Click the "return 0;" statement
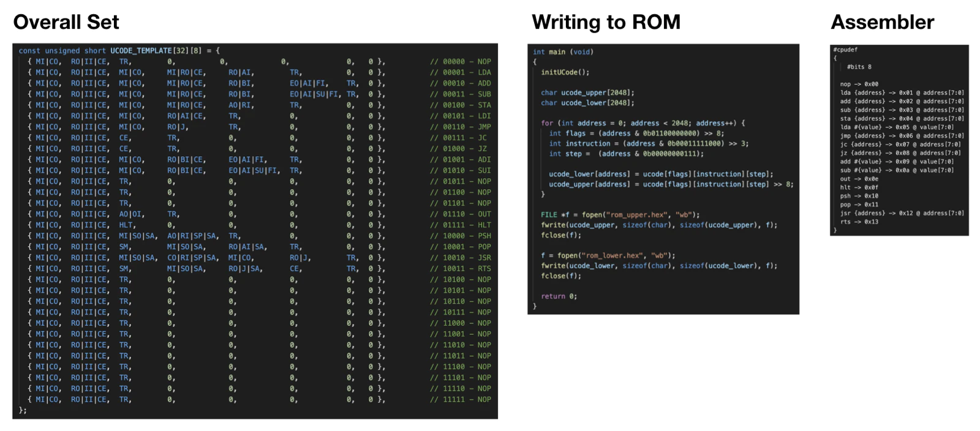The height and width of the screenshot is (431, 980). pos(559,296)
